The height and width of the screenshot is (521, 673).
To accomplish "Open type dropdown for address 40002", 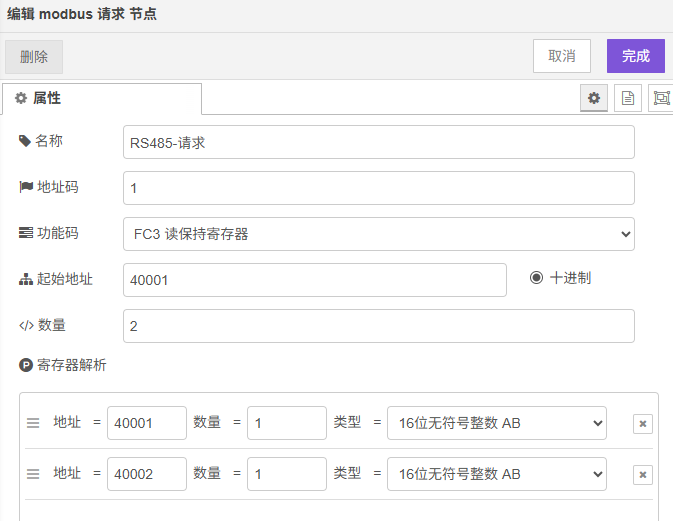I will [496, 474].
